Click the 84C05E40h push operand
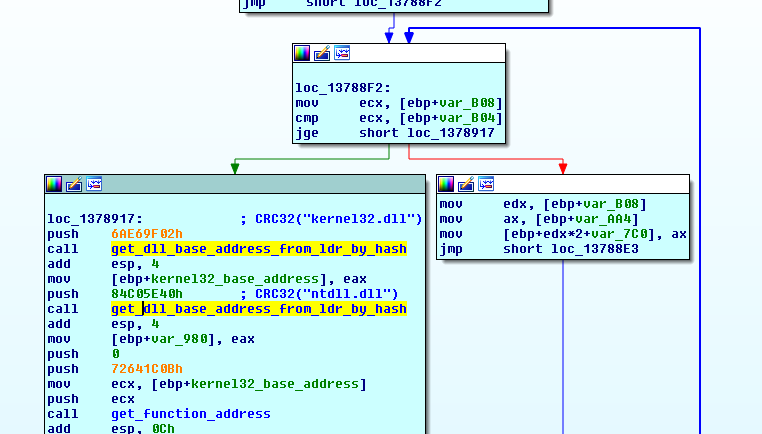The image size is (762, 434). point(146,294)
